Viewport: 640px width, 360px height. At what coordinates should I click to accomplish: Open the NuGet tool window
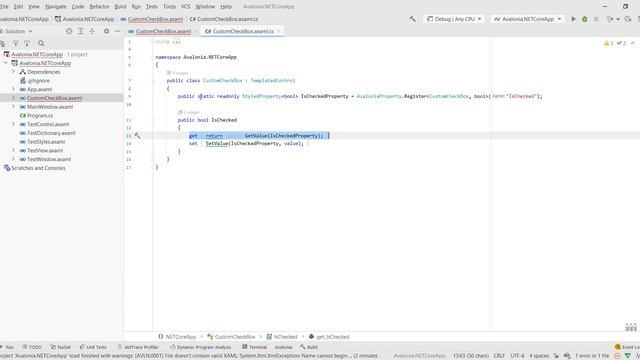60,347
